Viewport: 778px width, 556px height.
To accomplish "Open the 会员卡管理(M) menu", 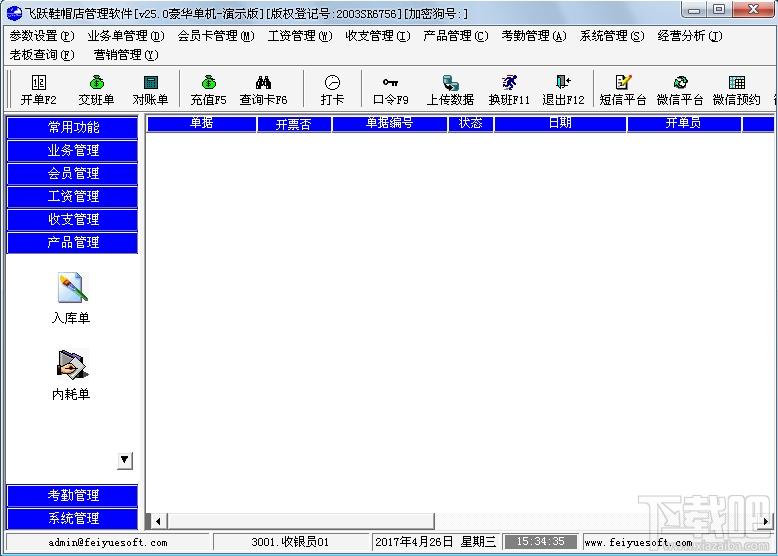I will (216, 36).
